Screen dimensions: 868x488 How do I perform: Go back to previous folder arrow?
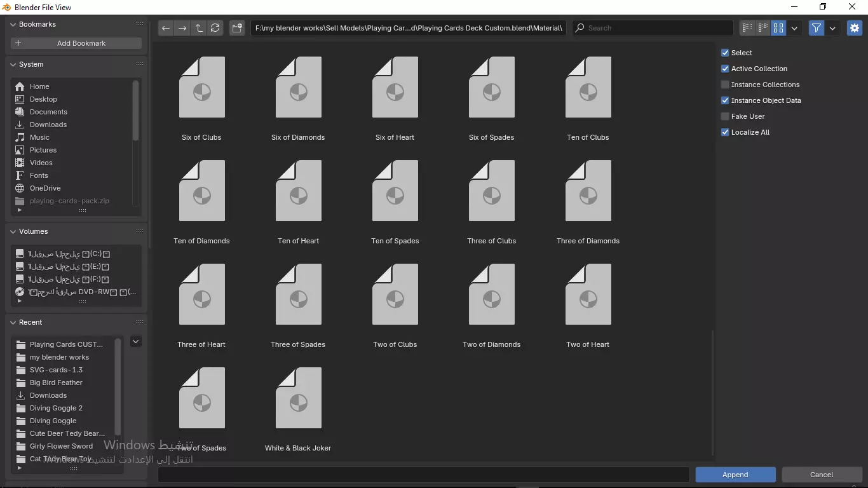[x=165, y=28]
